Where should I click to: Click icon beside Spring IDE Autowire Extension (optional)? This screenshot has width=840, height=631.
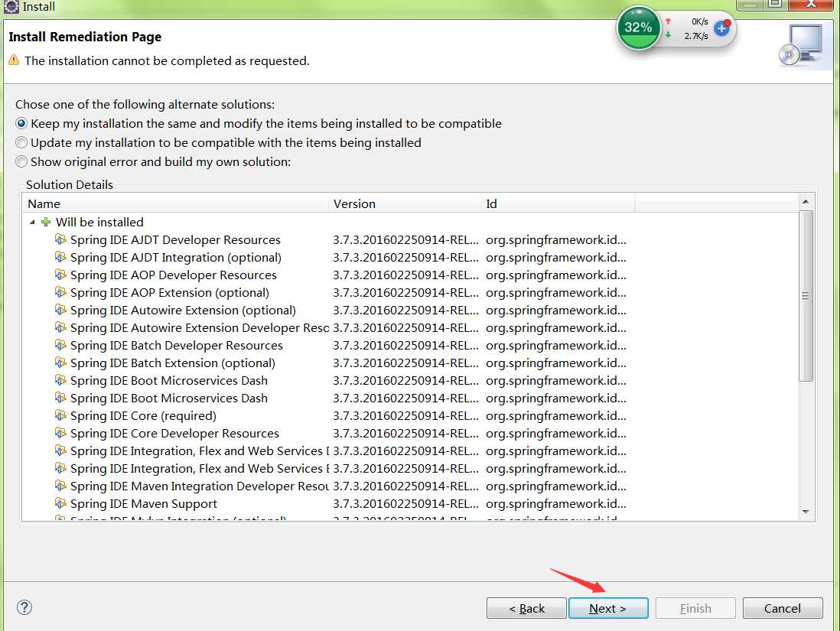[x=60, y=310]
